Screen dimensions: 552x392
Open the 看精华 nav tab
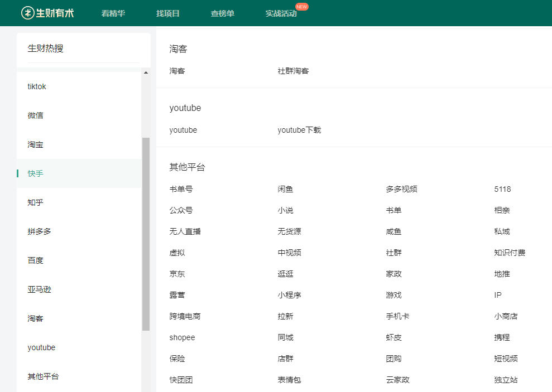[x=113, y=13]
